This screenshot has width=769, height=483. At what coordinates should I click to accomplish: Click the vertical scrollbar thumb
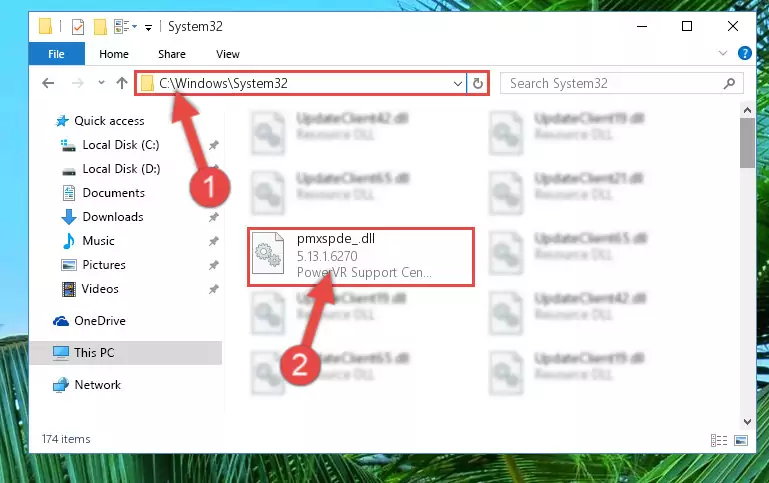point(747,143)
